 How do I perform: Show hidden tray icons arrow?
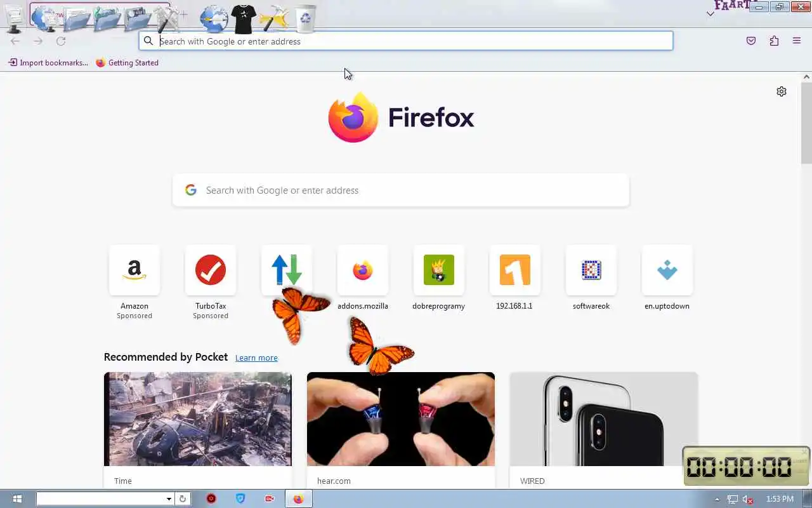[717, 499]
